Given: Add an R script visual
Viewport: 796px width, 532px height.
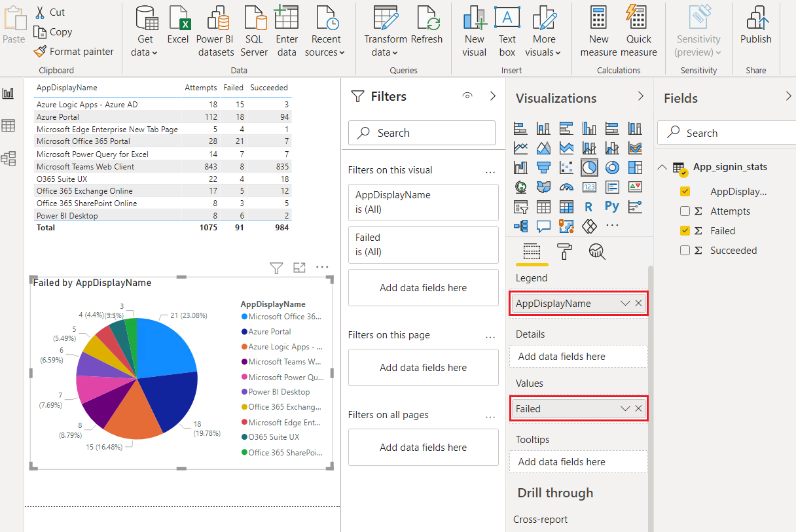Looking at the screenshot, I should pos(588,206).
